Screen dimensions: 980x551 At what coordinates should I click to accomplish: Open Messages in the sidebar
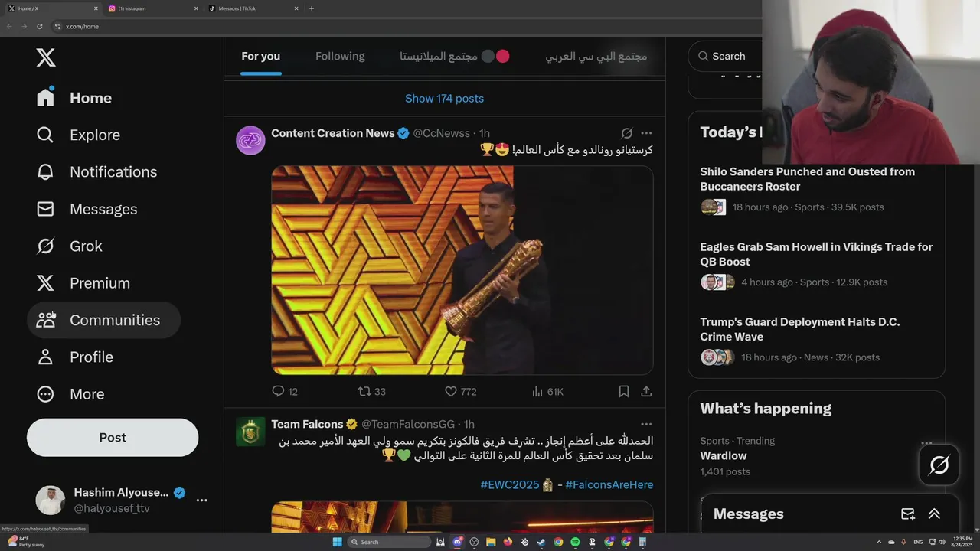click(87, 209)
